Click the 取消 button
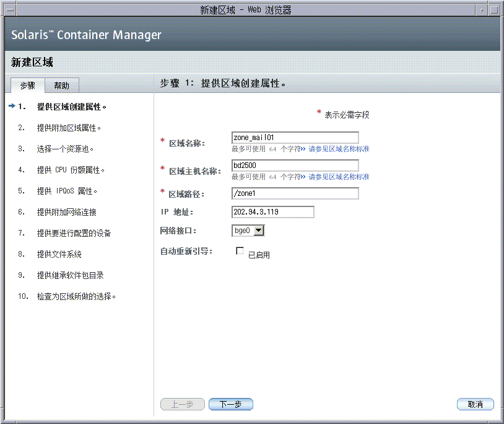 (x=476, y=404)
